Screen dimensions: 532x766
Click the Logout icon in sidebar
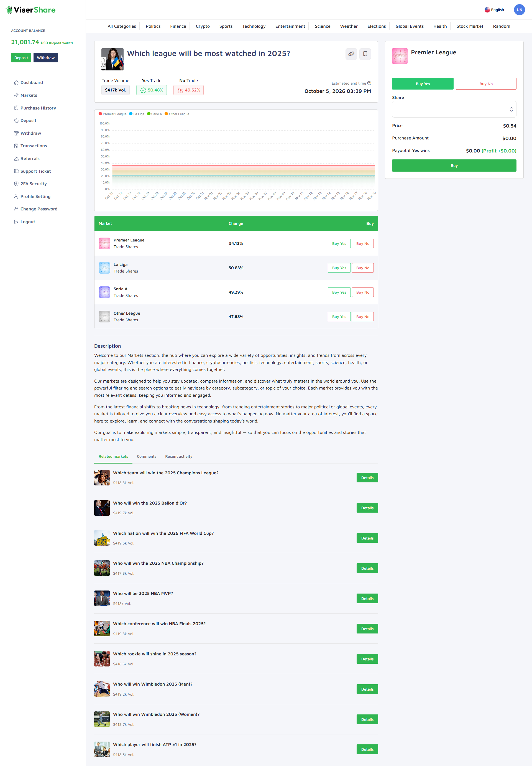(x=16, y=222)
